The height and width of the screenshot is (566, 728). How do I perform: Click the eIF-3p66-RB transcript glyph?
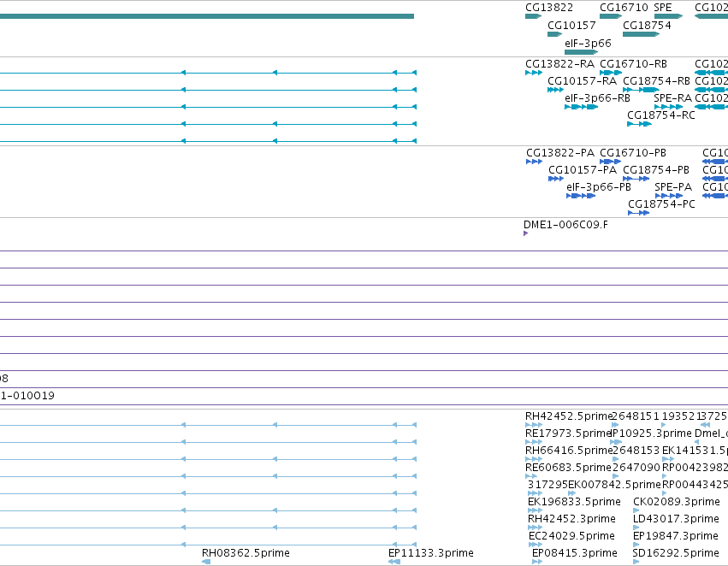581,107
